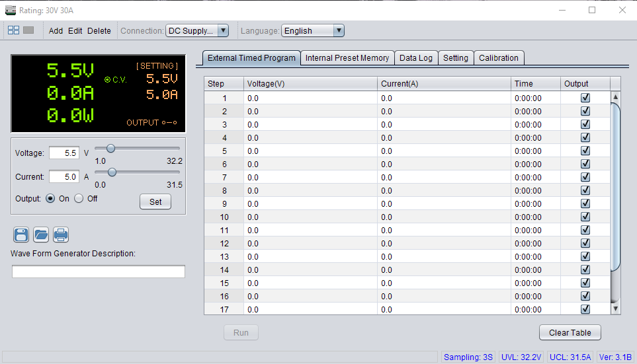Minimize the application window
The image size is (637, 364).
pyautogui.click(x=562, y=10)
